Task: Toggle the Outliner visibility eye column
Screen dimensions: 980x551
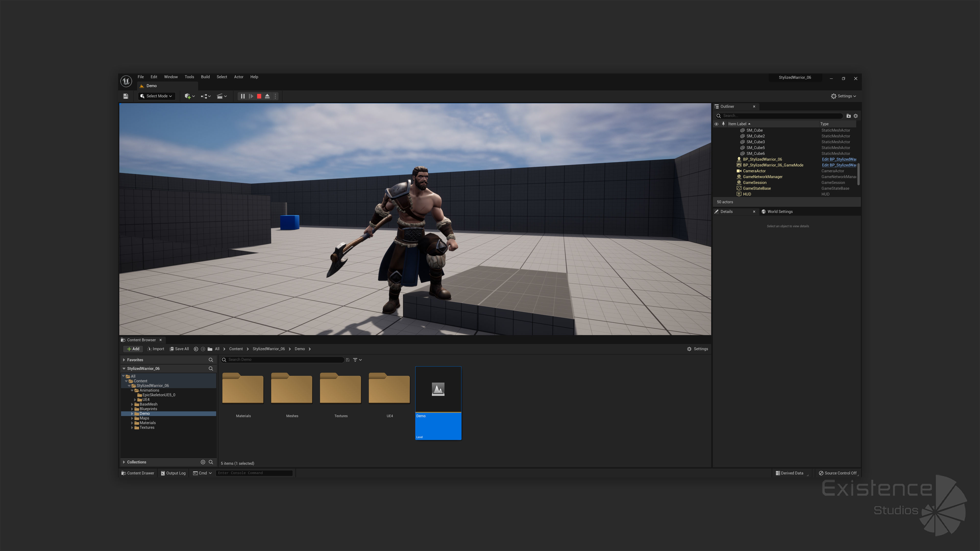Action: click(x=716, y=124)
